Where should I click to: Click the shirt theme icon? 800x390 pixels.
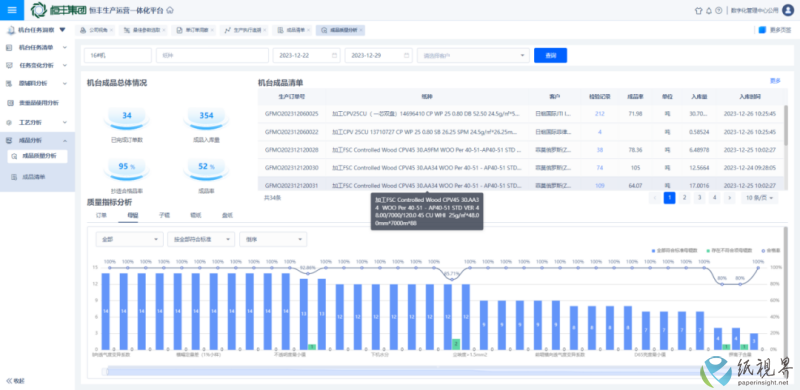coord(699,10)
